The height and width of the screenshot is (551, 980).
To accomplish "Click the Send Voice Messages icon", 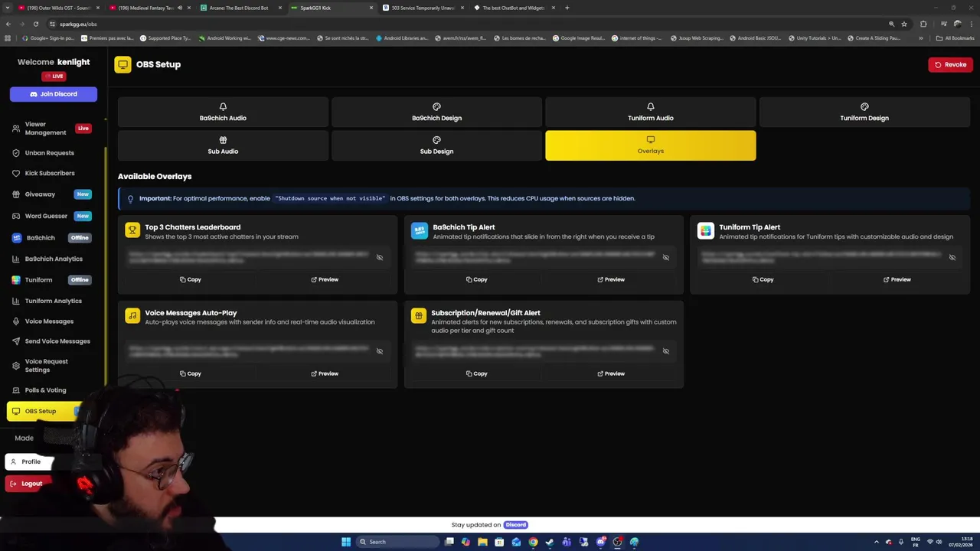I will (15, 341).
